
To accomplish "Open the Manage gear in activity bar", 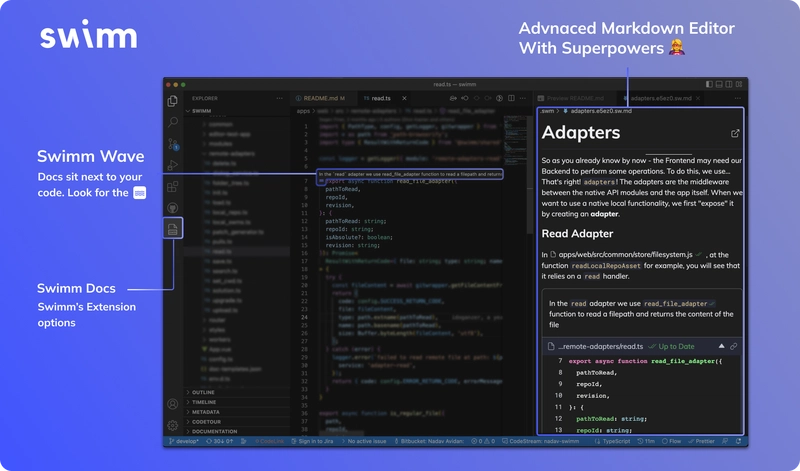I will click(173, 425).
